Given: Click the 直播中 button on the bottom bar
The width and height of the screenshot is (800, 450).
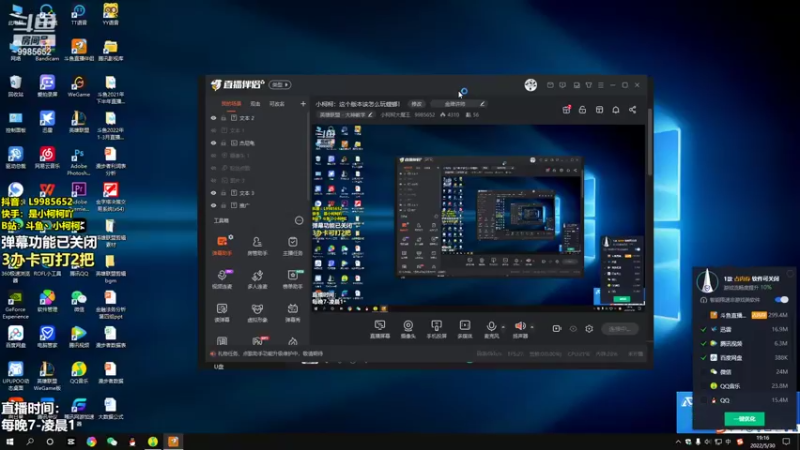Looking at the screenshot, I should (620, 329).
